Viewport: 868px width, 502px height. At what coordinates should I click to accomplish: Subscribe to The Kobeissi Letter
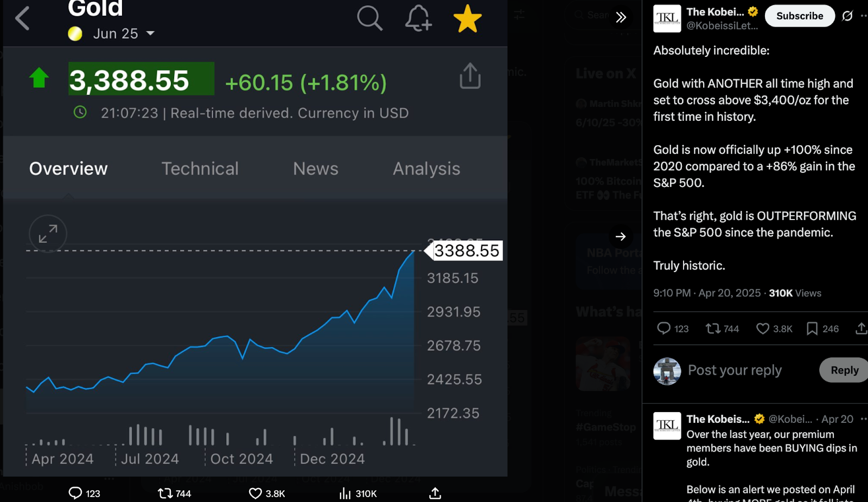coord(800,16)
